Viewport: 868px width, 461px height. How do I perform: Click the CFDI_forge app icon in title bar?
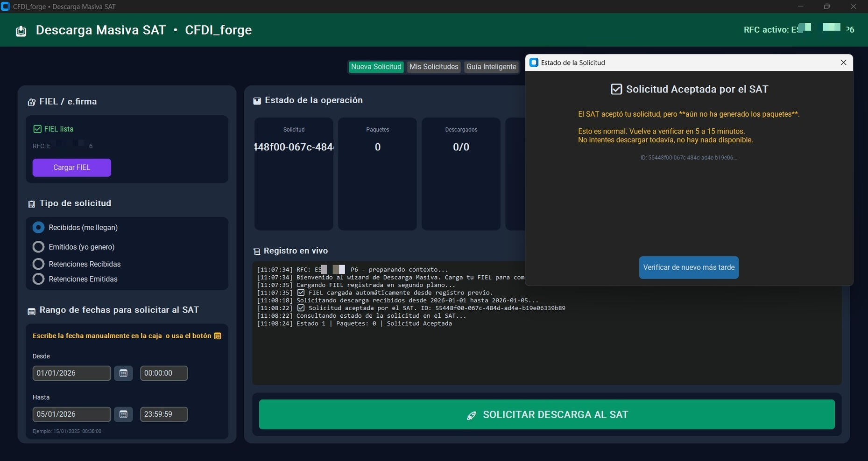tap(6, 7)
